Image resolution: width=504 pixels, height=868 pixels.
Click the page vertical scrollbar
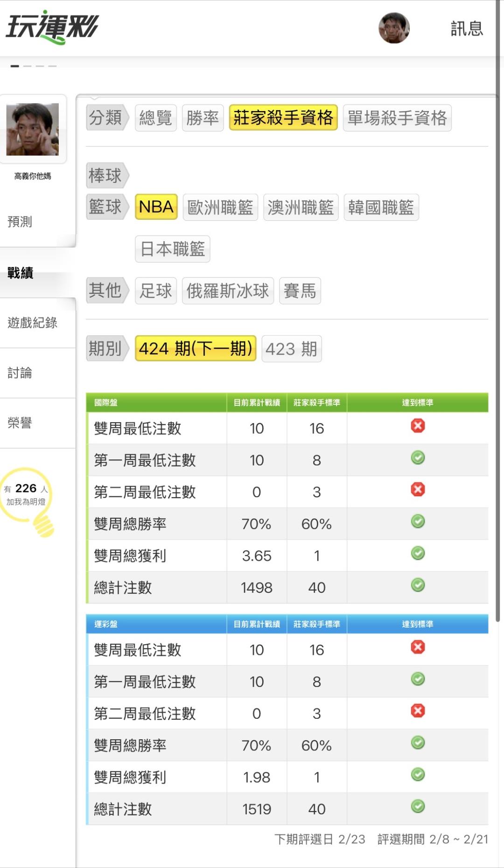click(498, 311)
